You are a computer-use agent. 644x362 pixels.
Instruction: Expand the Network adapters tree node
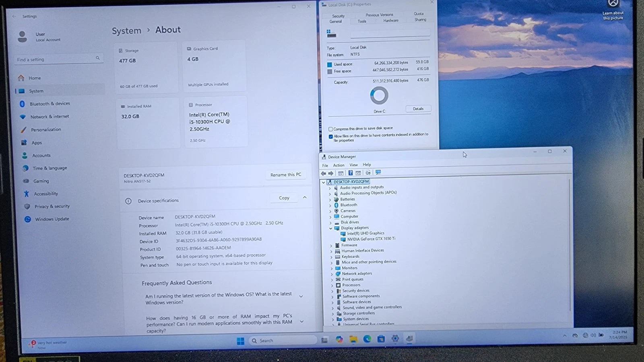point(332,274)
